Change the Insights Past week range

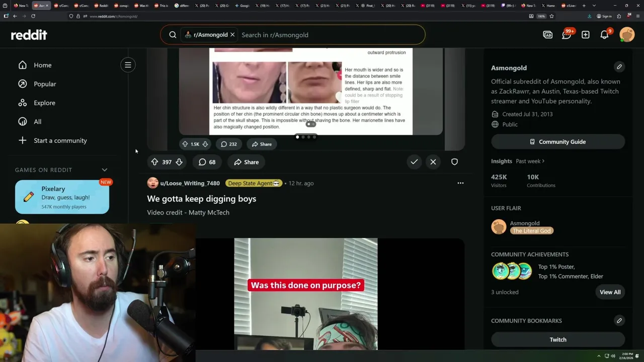530,161
